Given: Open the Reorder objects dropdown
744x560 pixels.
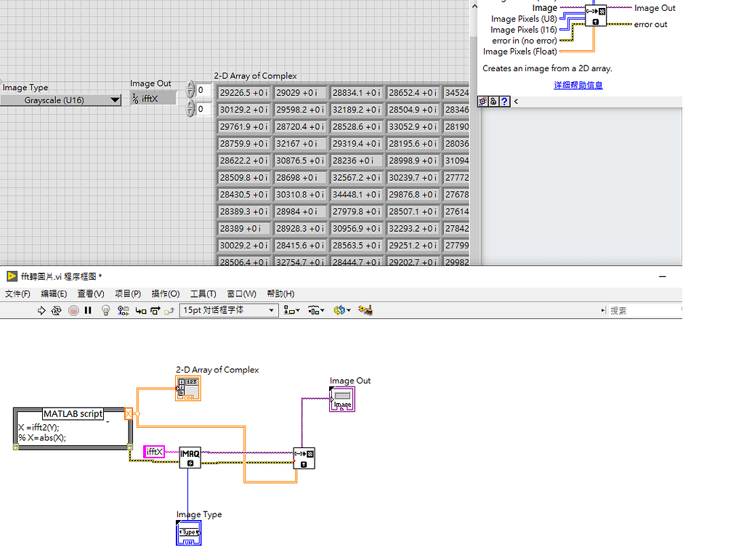Looking at the screenshot, I should [x=342, y=311].
